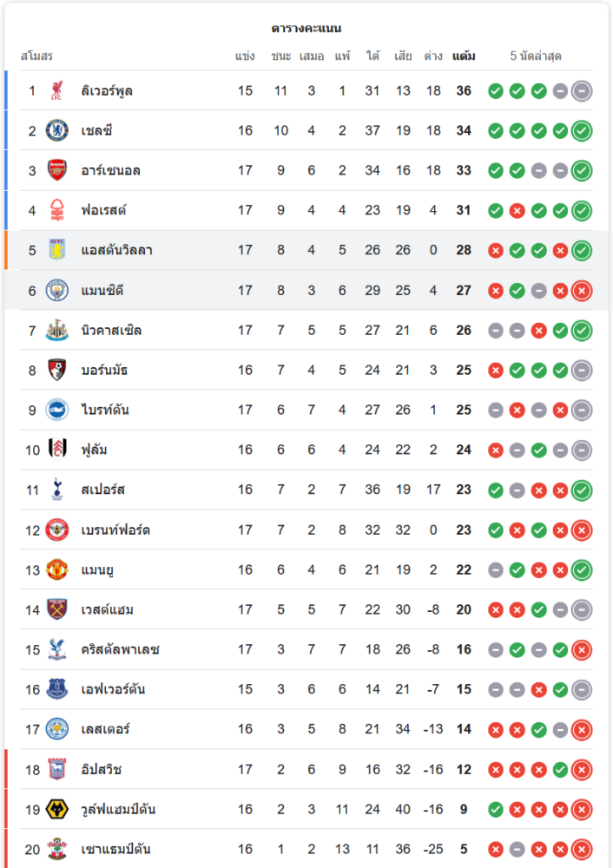Click the Manchester United crest icon
The width and height of the screenshot is (613, 868).
tap(57, 569)
